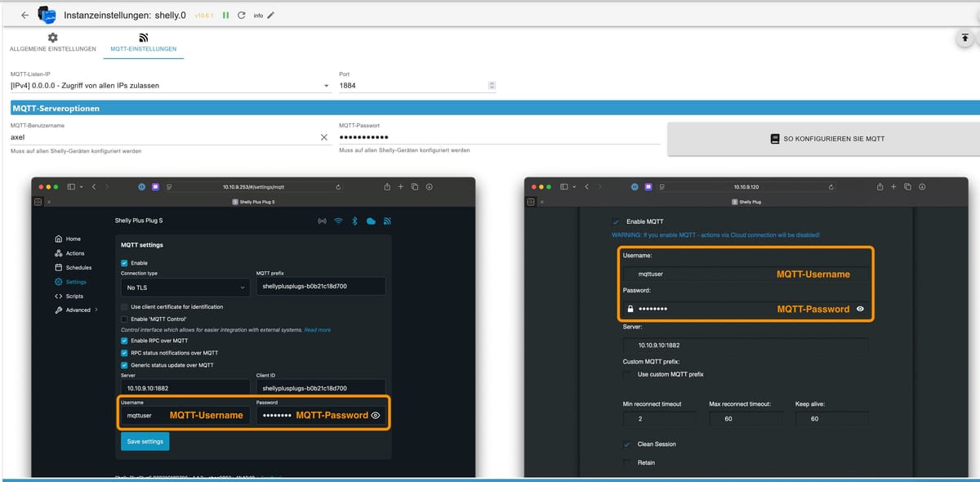980x482 pixels.
Task: Open new tab in Shelly Plug browser window
Action: pos(893,186)
